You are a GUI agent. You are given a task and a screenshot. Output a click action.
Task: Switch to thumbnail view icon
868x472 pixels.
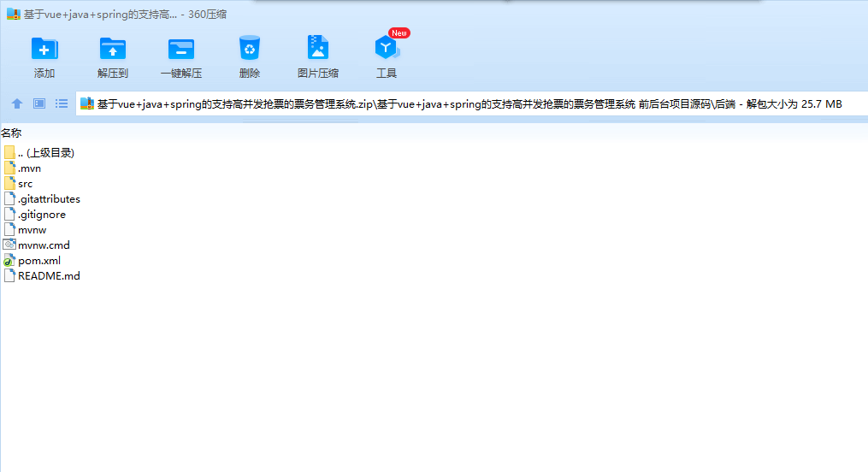point(39,103)
